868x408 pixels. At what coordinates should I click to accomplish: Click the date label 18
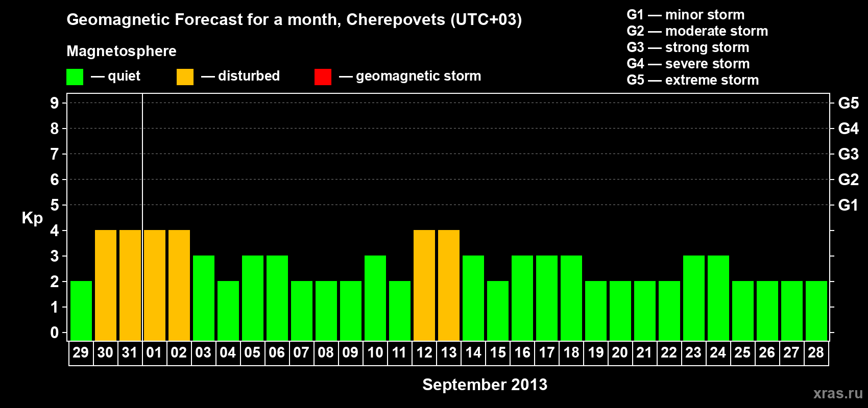[x=571, y=352]
